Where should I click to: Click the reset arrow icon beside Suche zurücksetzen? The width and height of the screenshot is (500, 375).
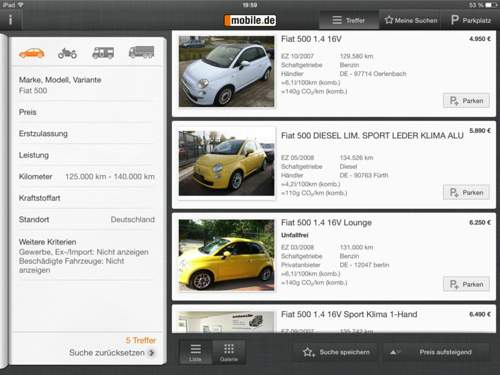151,353
